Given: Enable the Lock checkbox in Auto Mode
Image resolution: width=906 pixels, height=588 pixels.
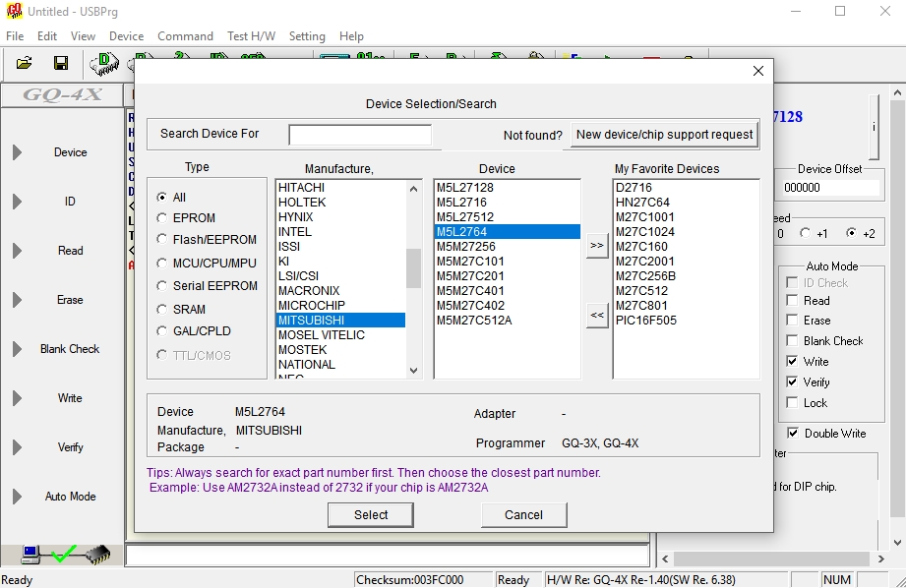Looking at the screenshot, I should (x=792, y=403).
